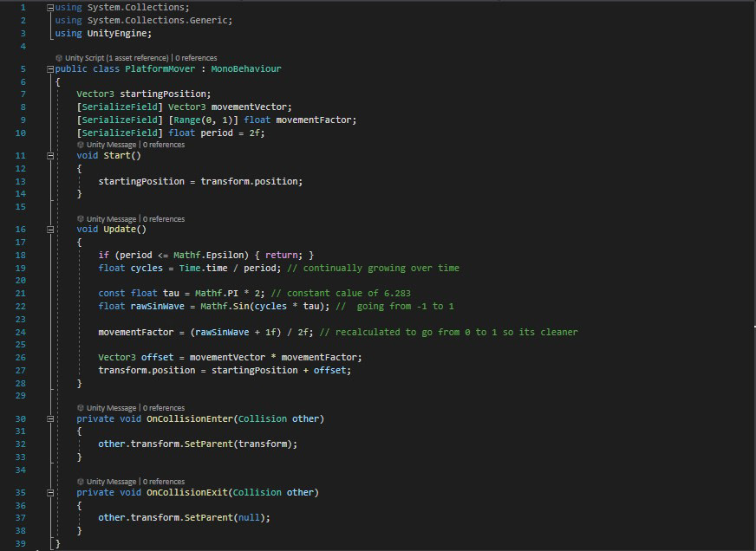
Task: Click 'Time.time' on line 19
Action: click(203, 269)
